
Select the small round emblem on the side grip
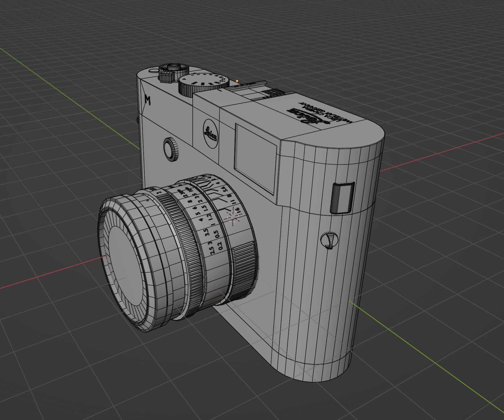point(329,241)
